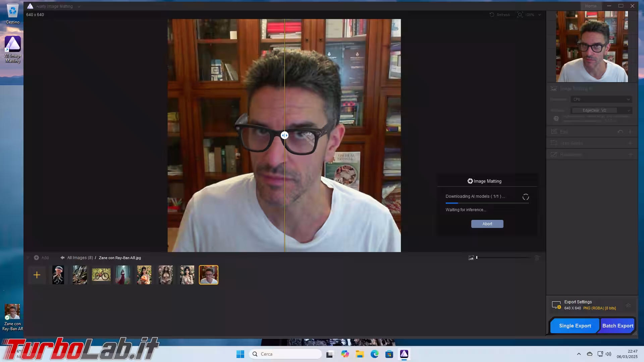Screen dimensions: 644x362
Task: Open Microsoft Edge from the taskbar
Action: (x=374, y=354)
